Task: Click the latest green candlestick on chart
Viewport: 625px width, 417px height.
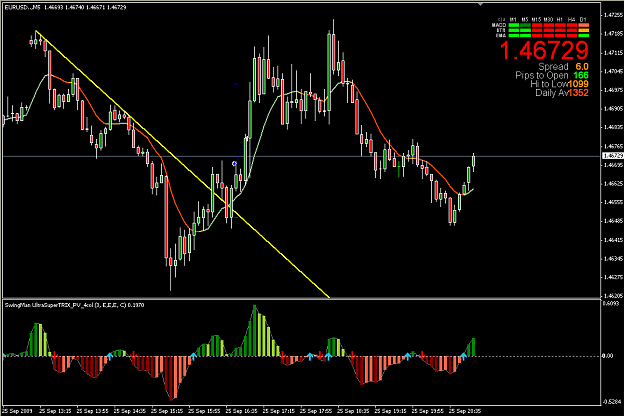Action: pyautogui.click(x=474, y=161)
